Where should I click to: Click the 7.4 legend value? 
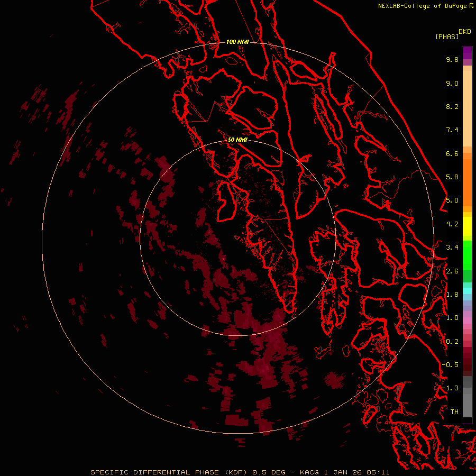point(452,130)
